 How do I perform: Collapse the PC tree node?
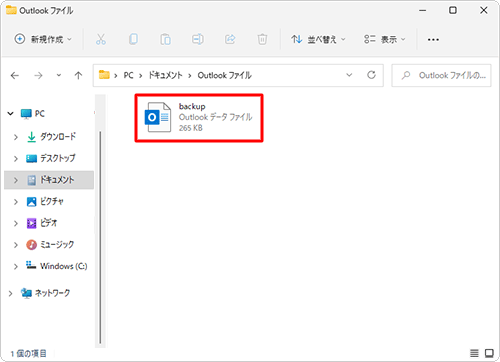(10, 114)
